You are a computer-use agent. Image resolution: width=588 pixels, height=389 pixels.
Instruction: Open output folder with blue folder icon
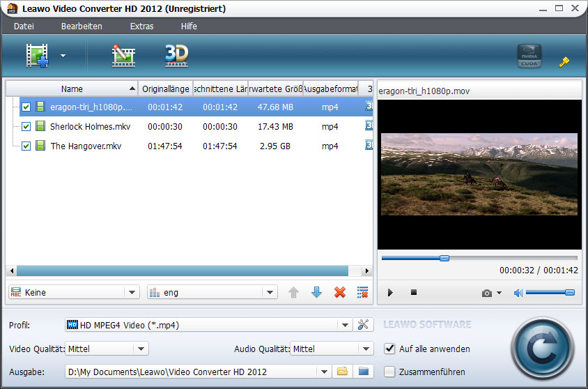coord(364,372)
